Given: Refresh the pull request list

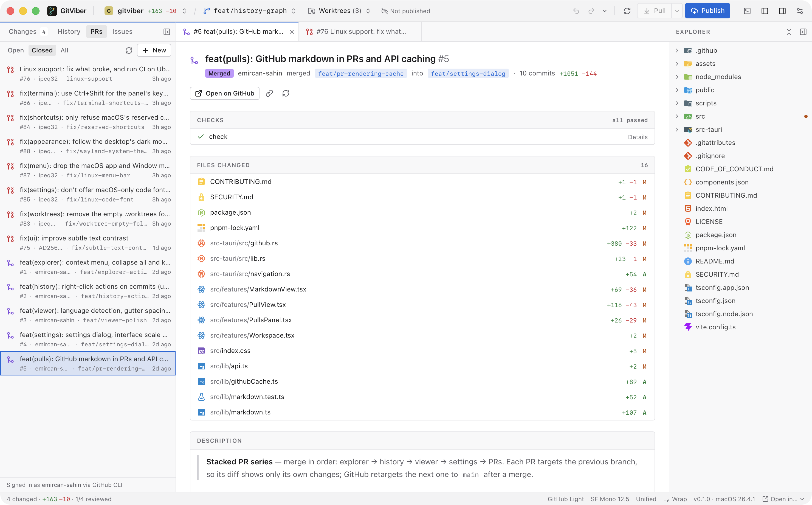Looking at the screenshot, I should [x=129, y=50].
